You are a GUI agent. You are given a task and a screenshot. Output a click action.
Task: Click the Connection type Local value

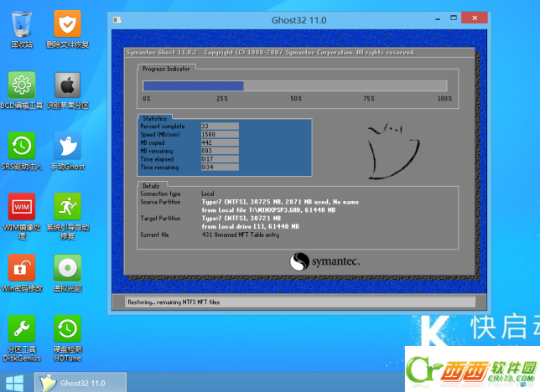pyautogui.click(x=208, y=193)
